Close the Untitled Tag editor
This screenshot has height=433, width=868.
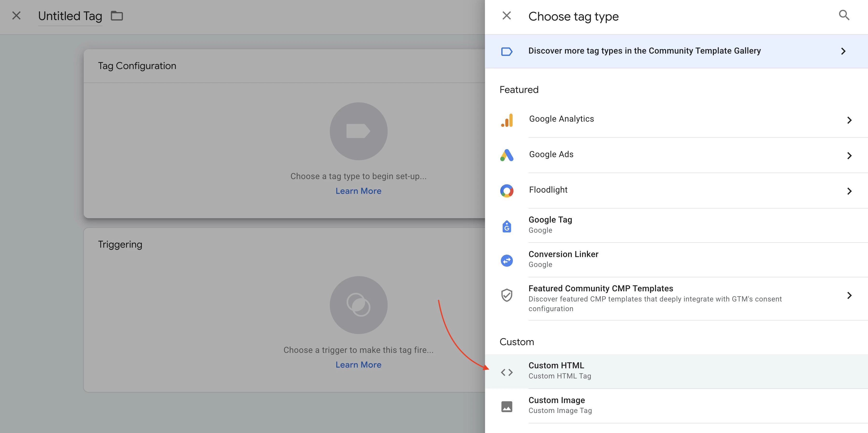[x=16, y=16]
